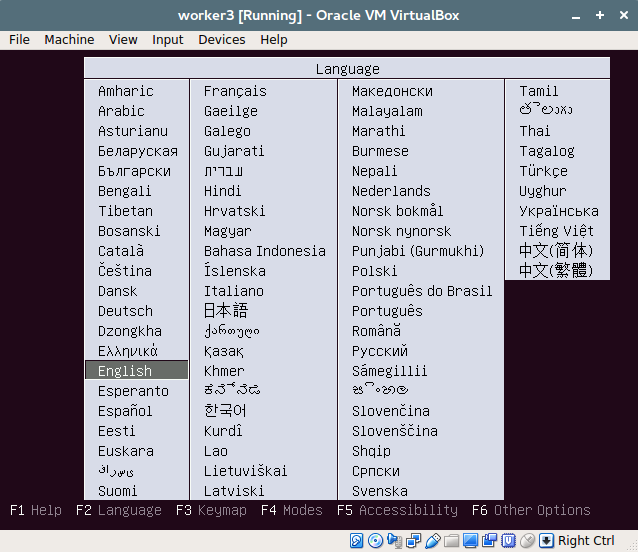Select Čeština language
638x552 pixels.
coord(125,271)
